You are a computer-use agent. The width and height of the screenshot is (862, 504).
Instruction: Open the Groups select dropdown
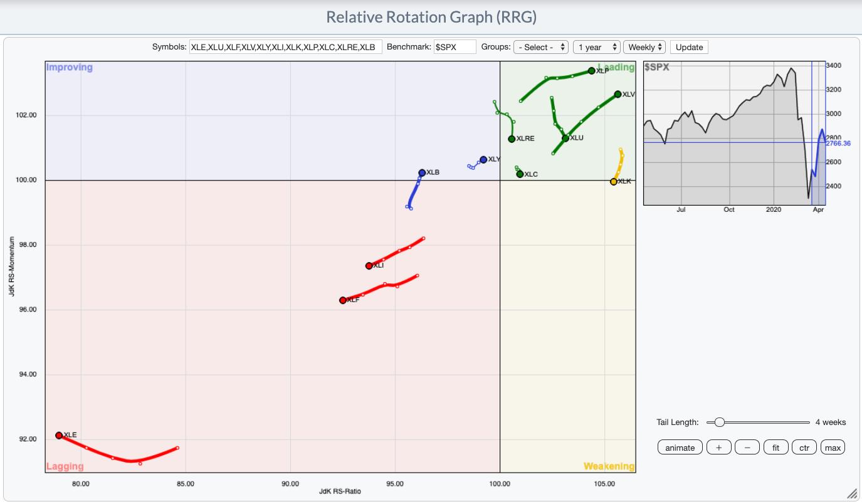click(540, 47)
